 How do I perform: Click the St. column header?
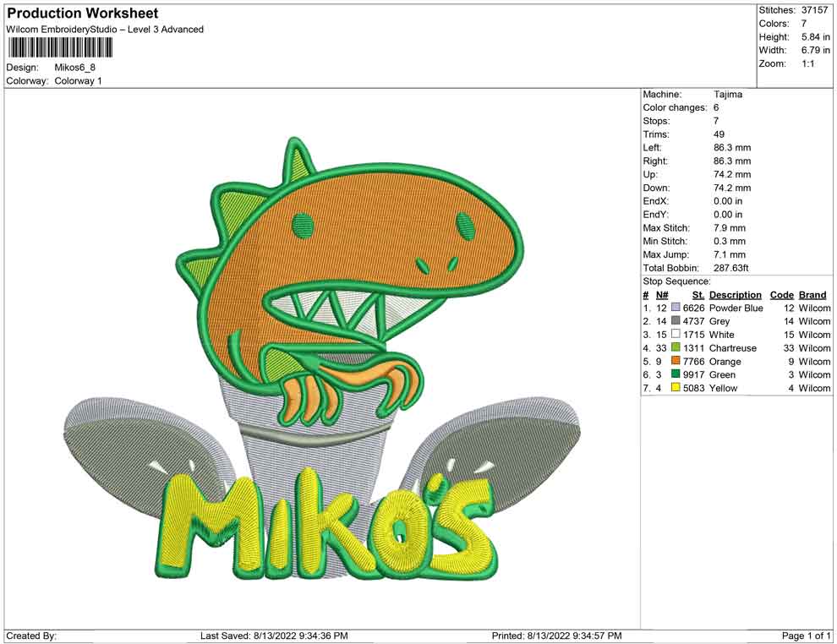pyautogui.click(x=697, y=295)
